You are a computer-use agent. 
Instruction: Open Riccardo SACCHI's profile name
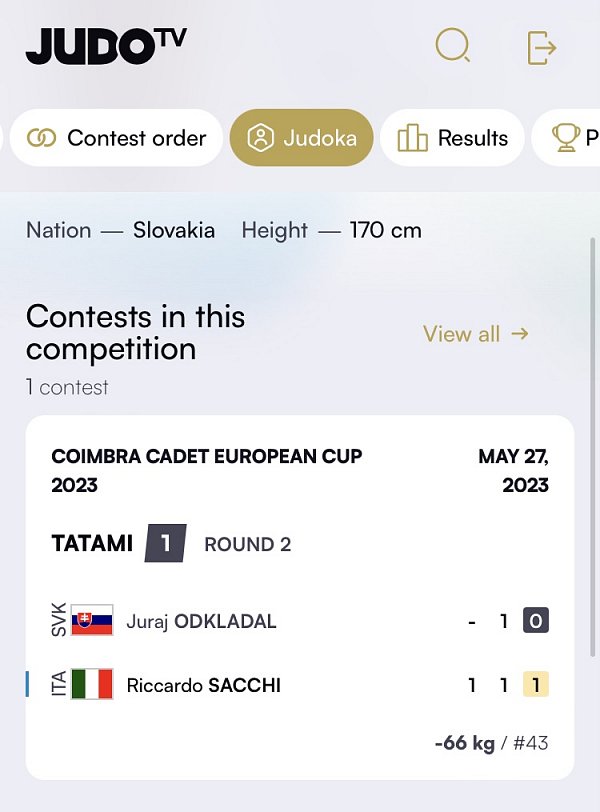(x=203, y=685)
